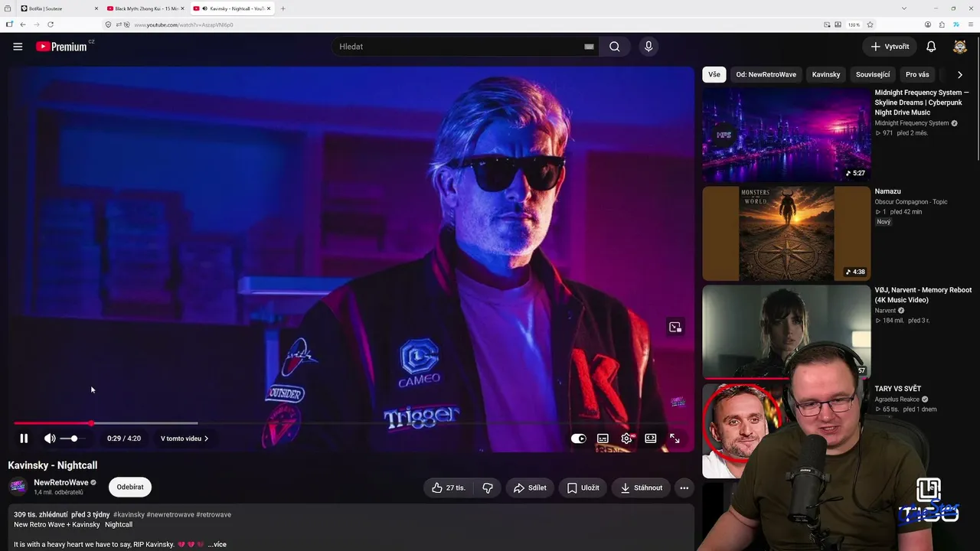The width and height of the screenshot is (980, 551).
Task: Switch to the Botflix | Soutěže tab
Action: 59,8
